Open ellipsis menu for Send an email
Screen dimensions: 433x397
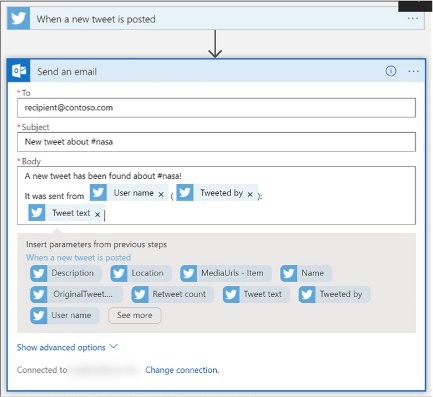[413, 71]
